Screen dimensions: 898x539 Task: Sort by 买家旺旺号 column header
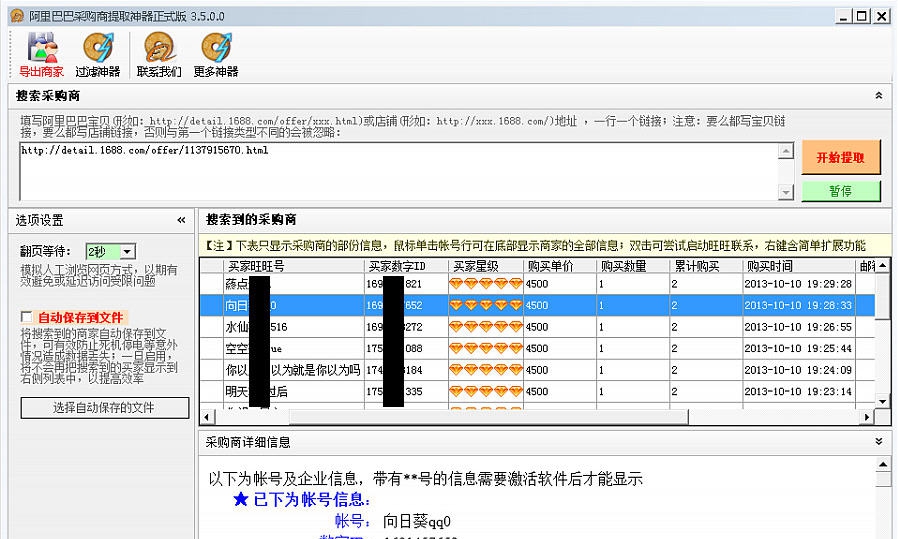pos(293,266)
